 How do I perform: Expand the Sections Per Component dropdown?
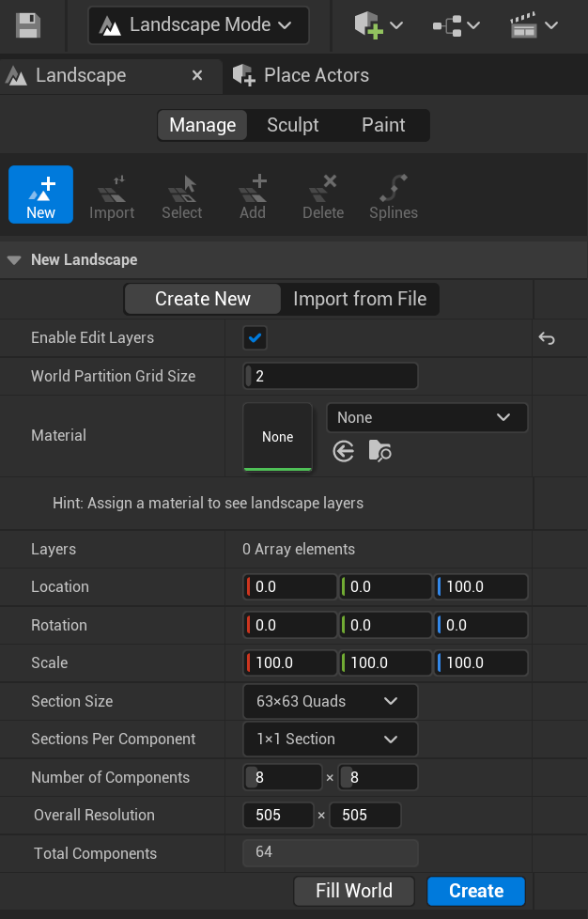click(330, 740)
